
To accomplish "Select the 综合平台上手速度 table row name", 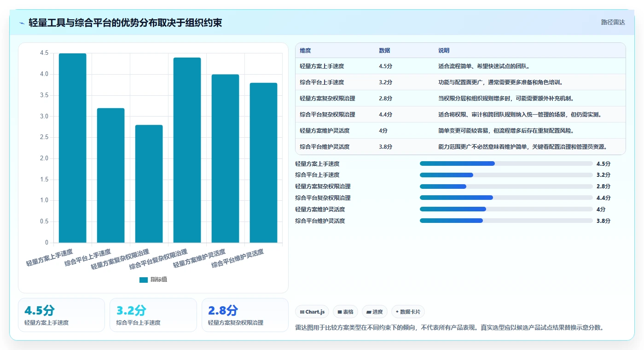I will click(322, 82).
